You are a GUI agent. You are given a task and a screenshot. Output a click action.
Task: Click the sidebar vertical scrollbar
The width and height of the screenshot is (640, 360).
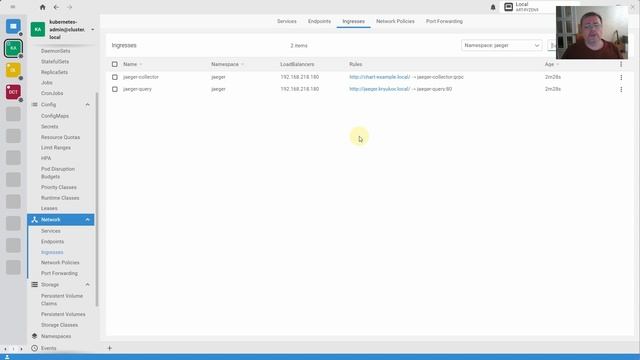point(97,199)
